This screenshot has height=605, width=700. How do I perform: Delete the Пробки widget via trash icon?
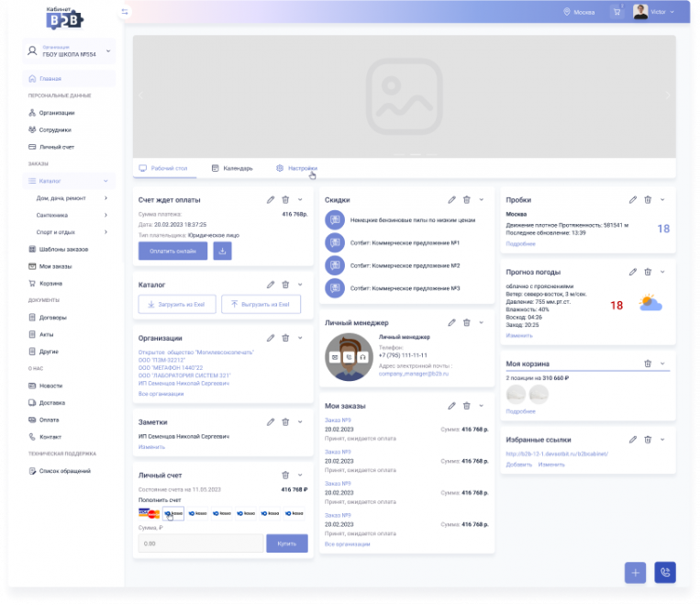coord(648,199)
